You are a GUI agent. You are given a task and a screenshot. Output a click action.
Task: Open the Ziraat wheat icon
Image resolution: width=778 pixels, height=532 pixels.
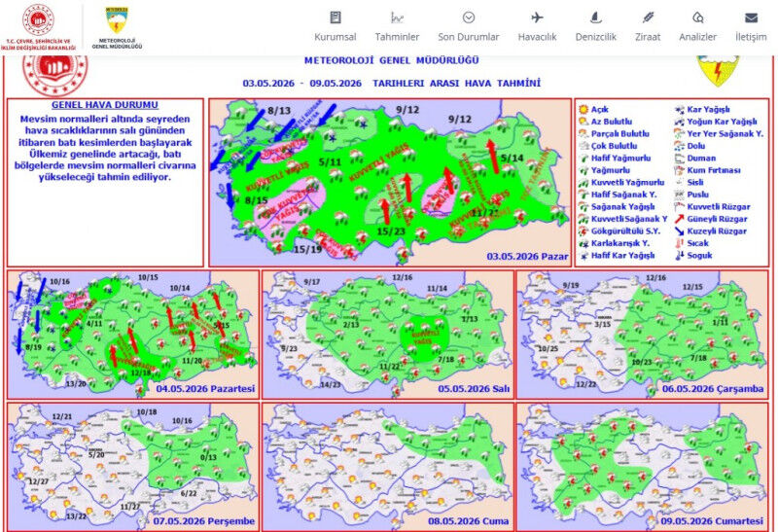click(648, 18)
